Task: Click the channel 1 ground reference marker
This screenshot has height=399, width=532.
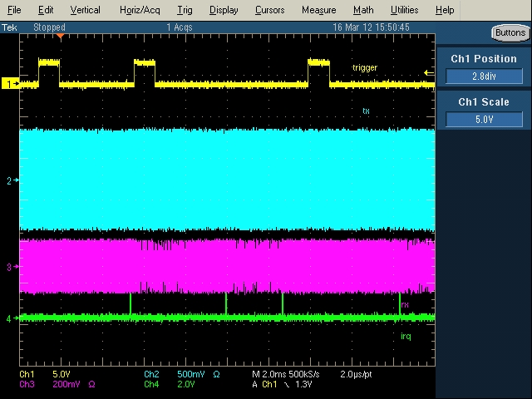Action: 12,84
